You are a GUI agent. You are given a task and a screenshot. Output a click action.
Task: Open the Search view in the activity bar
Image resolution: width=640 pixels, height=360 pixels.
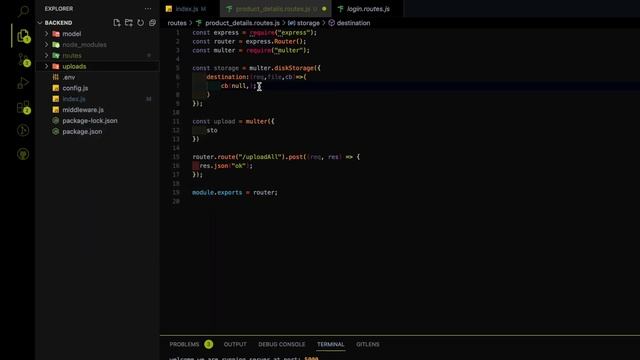tap(23, 11)
